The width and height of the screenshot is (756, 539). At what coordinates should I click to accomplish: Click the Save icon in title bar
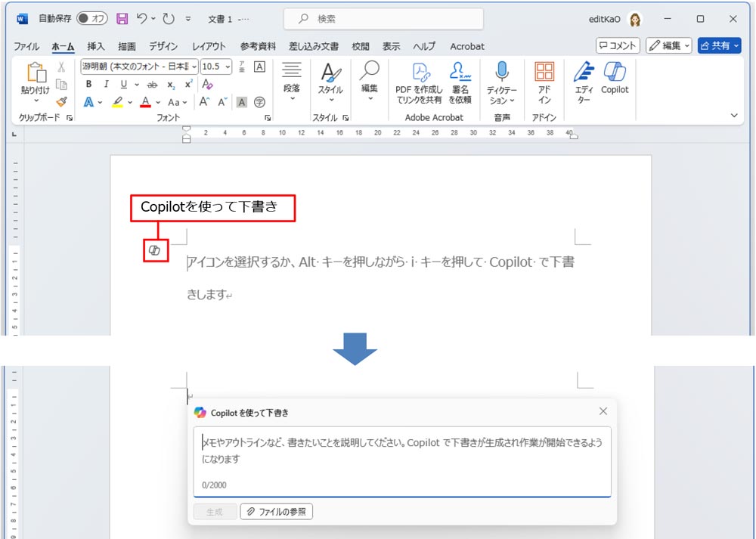(122, 19)
